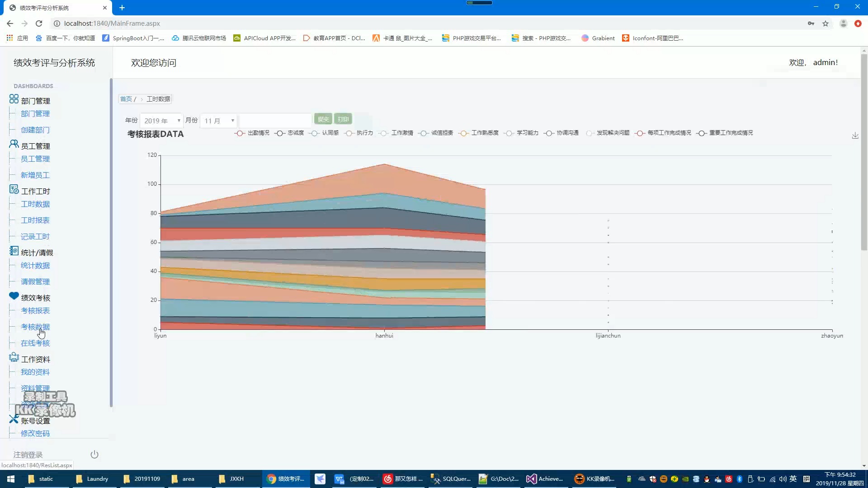Click the 账号设置 tools icon

pyautogui.click(x=14, y=419)
